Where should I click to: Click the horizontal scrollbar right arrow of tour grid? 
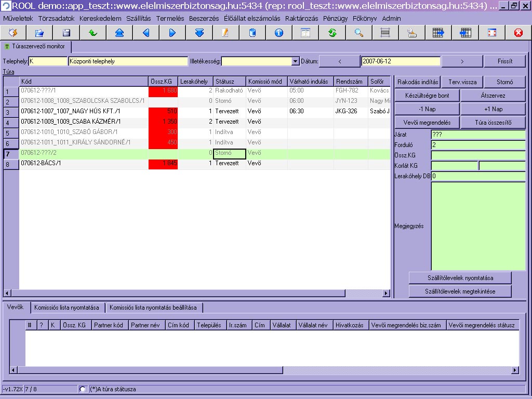[386, 294]
